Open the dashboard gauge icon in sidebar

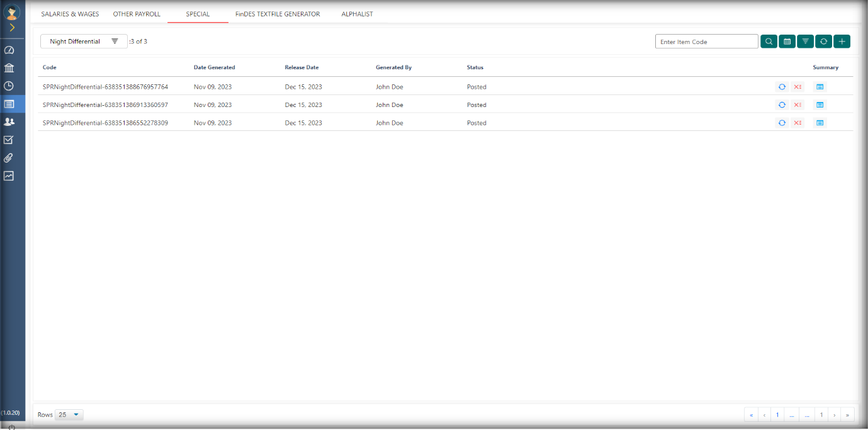9,50
